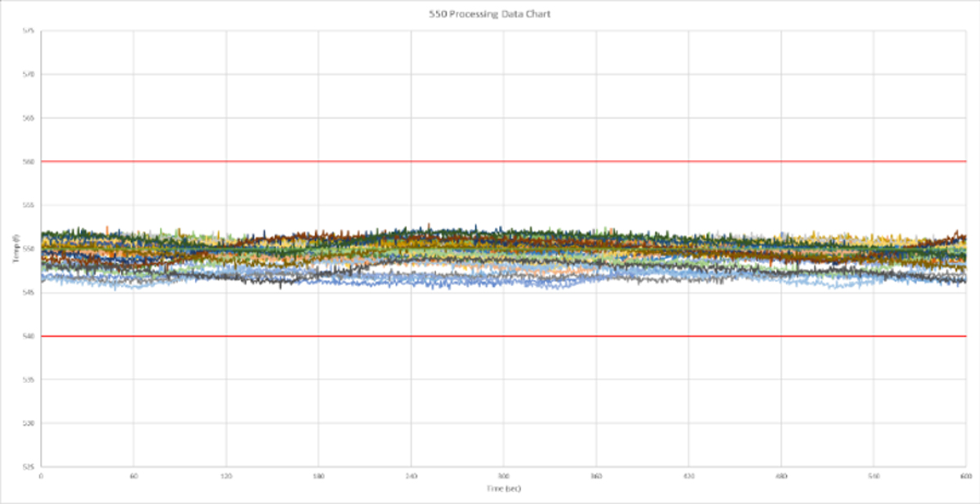This screenshot has height=504, width=980.
Task: Click the 525 tick label on y-axis
Action: (x=29, y=466)
